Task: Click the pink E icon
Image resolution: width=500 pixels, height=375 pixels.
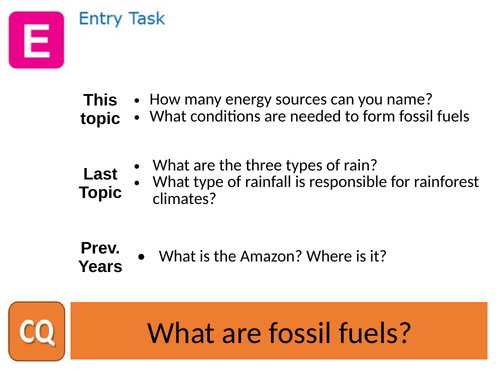Action: [x=36, y=40]
